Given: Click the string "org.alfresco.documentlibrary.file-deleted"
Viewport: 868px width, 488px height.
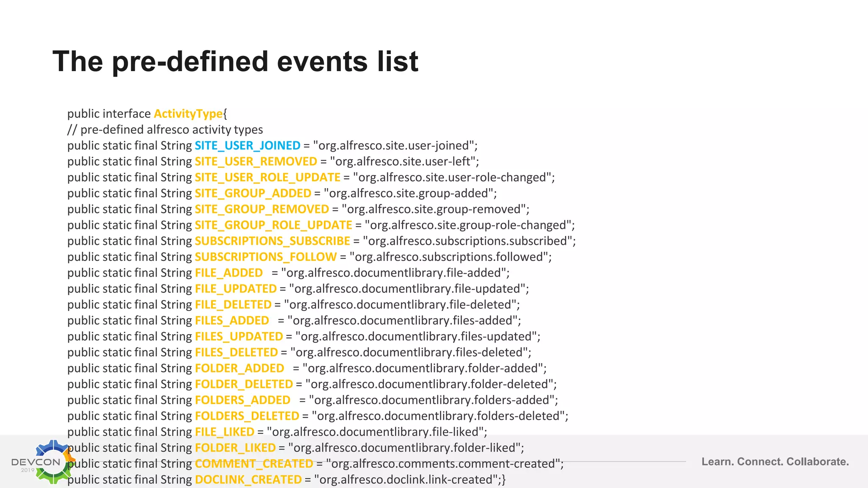Looking at the screenshot, I should click(400, 305).
